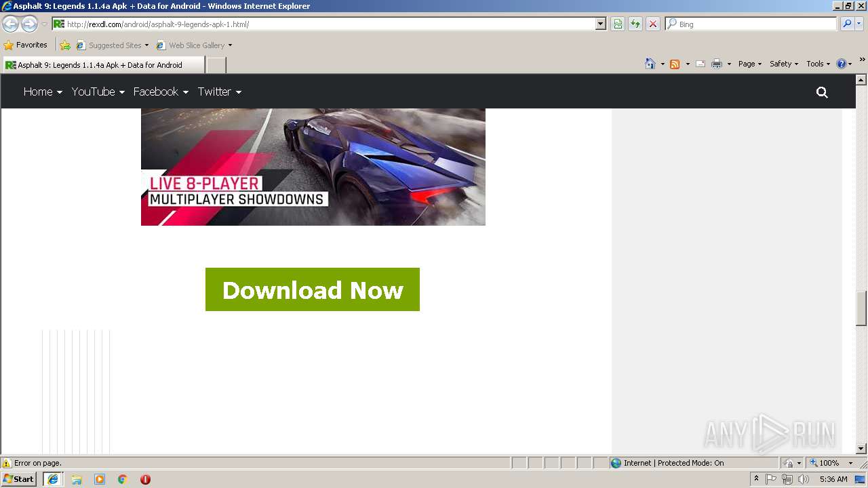Open the RSS feeds icon
This screenshot has width=868, height=488.
[x=675, y=64]
